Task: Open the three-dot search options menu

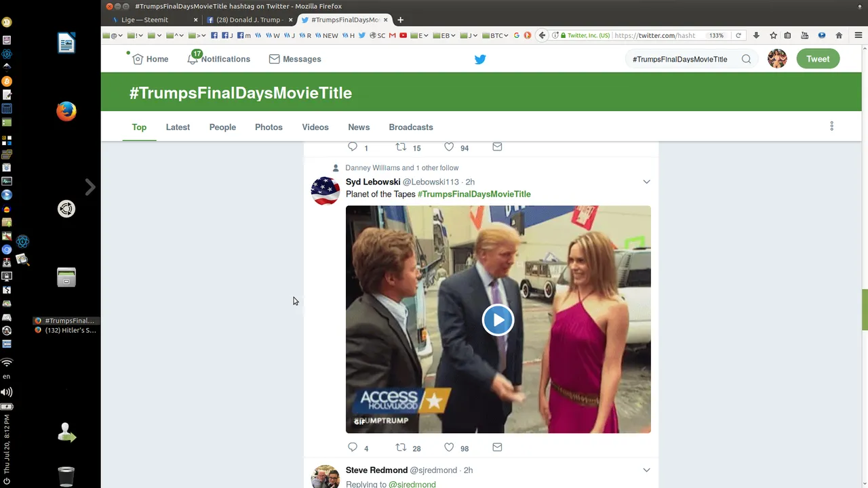Action: point(831,126)
